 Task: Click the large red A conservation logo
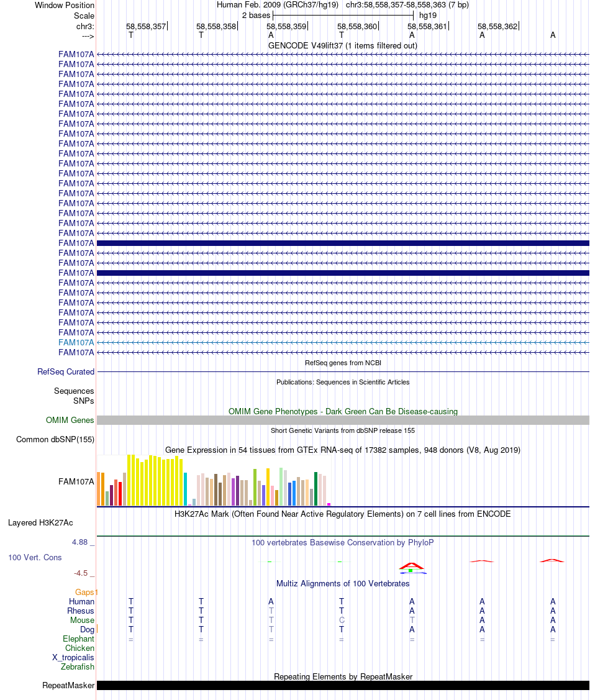412,566
